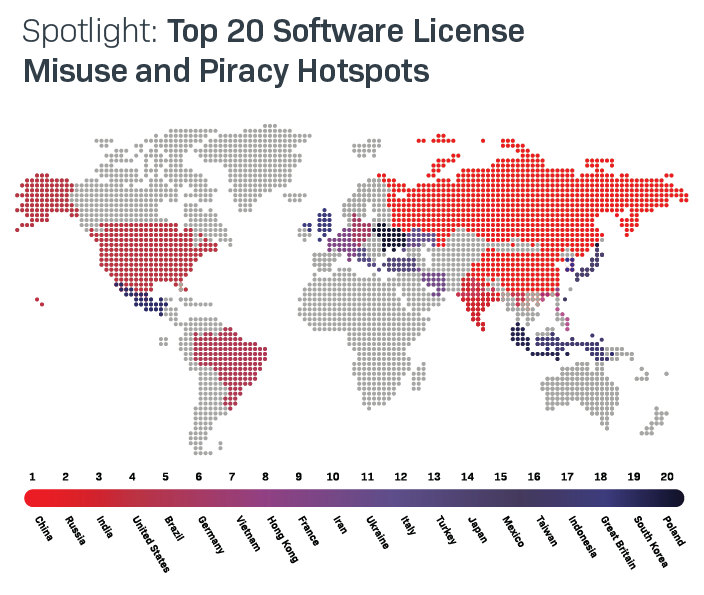Image resolution: width=704 pixels, height=595 pixels.
Task: Click rank number 15 above the gradient
Action: coord(501,476)
